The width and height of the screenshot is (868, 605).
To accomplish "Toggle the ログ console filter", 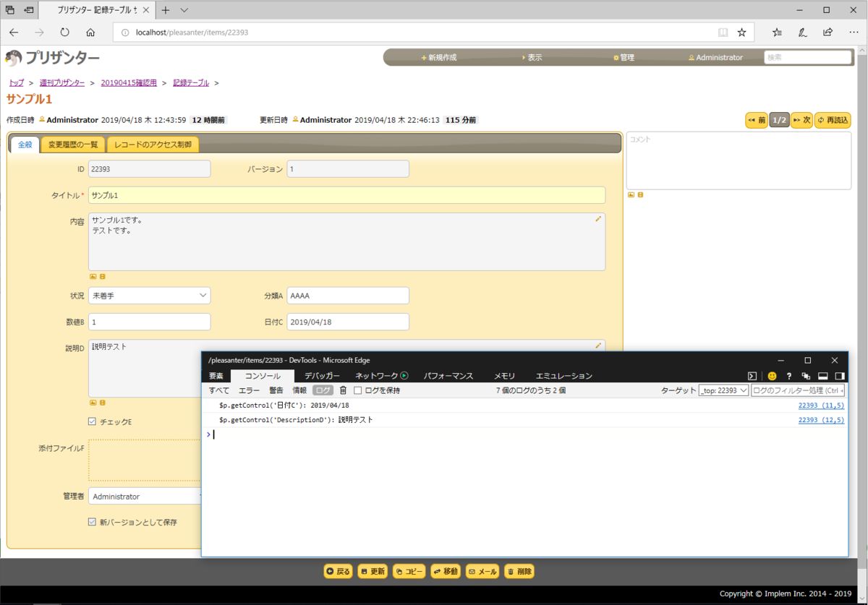I will click(323, 390).
